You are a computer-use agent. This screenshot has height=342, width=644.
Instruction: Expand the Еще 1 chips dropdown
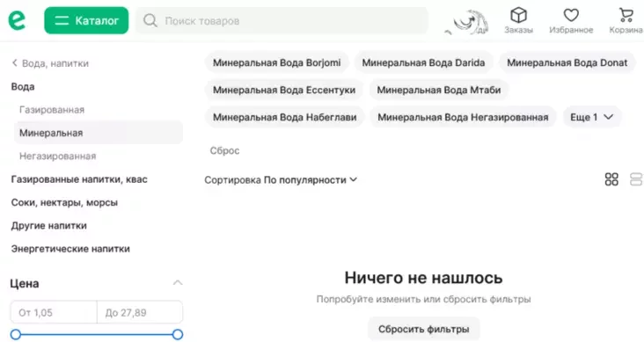(x=592, y=117)
